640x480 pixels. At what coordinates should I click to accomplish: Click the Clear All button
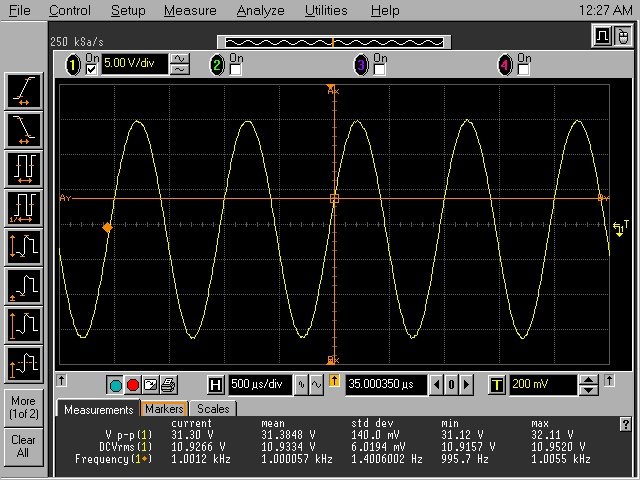point(24,447)
